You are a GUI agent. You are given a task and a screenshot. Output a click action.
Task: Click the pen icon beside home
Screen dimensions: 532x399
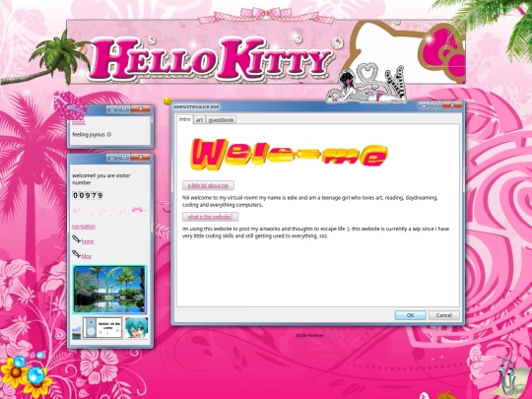76,239
